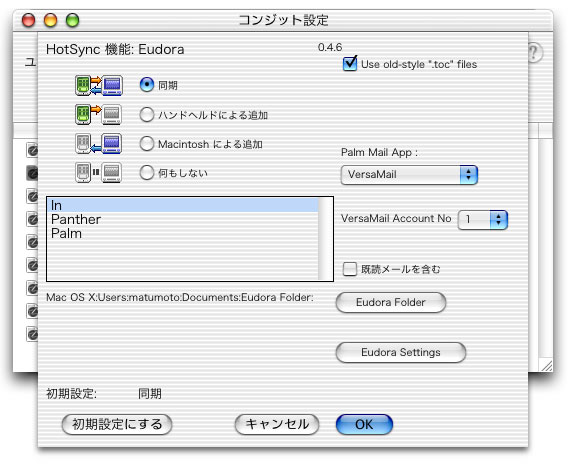Close the コンジット設定 window
Image resolution: width=570 pixels, height=468 pixels.
(28, 20)
